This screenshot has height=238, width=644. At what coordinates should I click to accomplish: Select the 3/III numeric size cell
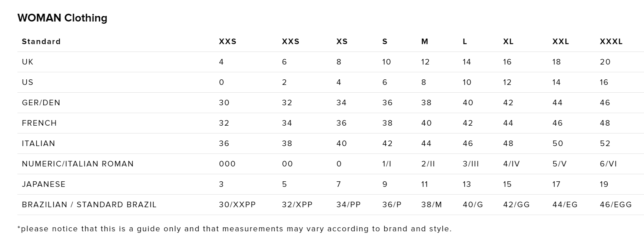tap(471, 164)
